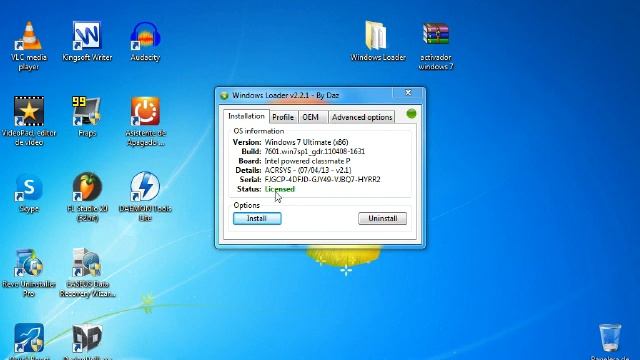
Task: Click the Windows Loader title bar icon
Action: tap(224, 96)
